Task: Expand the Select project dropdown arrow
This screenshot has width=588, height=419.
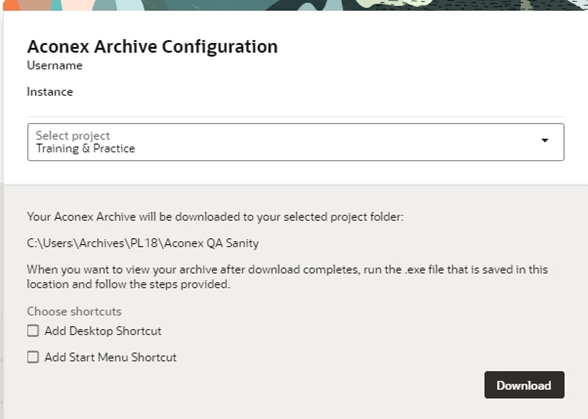Action: click(x=544, y=141)
